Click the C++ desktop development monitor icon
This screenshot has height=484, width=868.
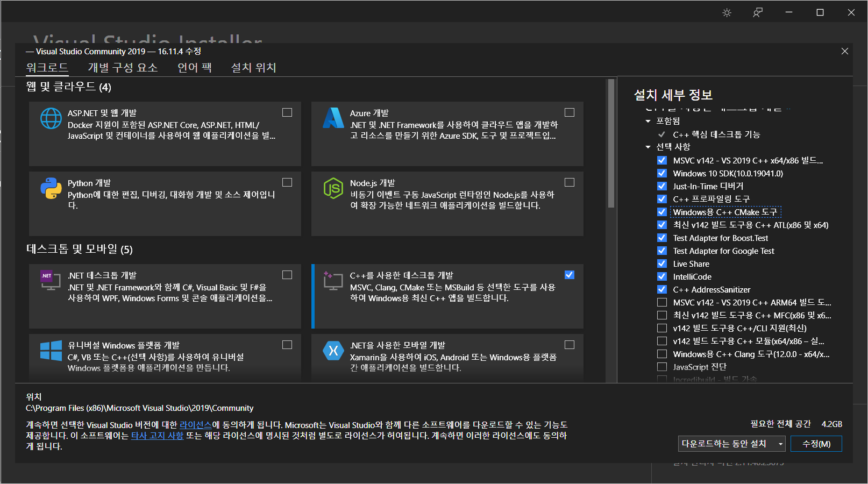(x=333, y=280)
